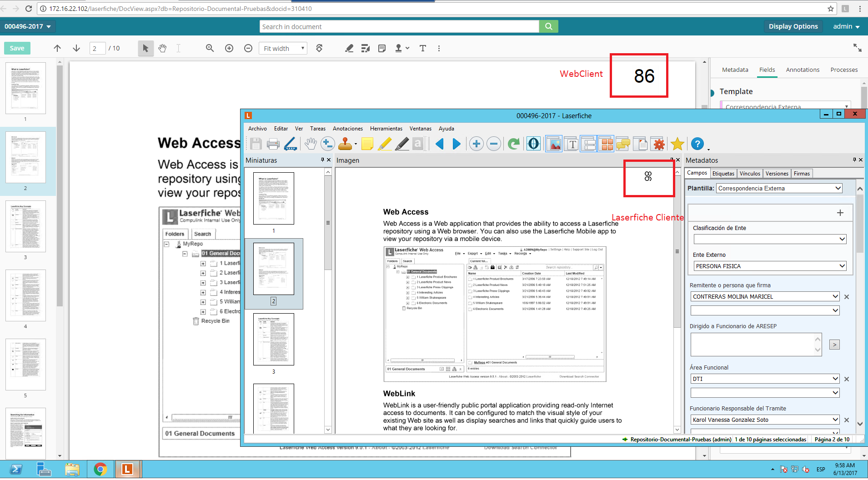Viewport: 868px width, 480px height.
Task: Click the magnifier zoom tool in web client
Action: coord(210,48)
